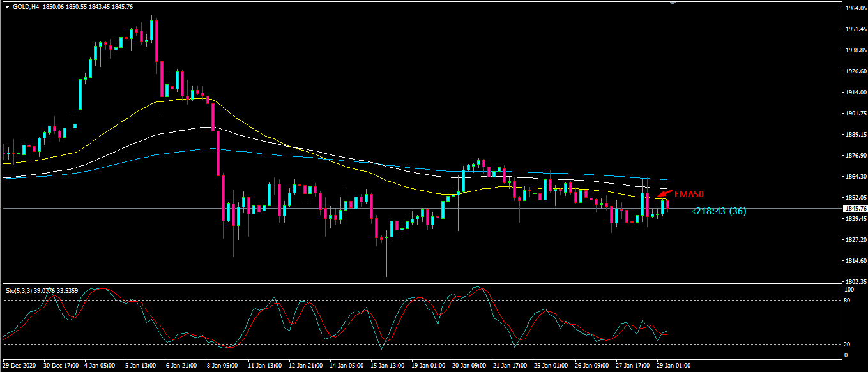Click the 29 Dec 2020 time axis label
The height and width of the screenshot is (372, 868).
click(19, 366)
